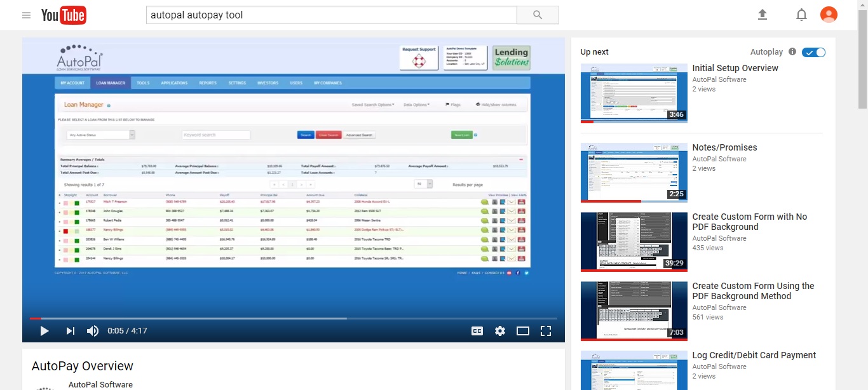Click Mitch T Freeman row in video
Viewport: 868px width, 390px height.
click(x=294, y=201)
